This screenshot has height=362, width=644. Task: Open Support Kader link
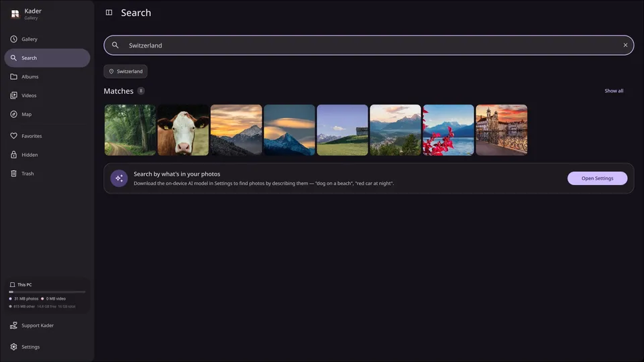(47, 326)
